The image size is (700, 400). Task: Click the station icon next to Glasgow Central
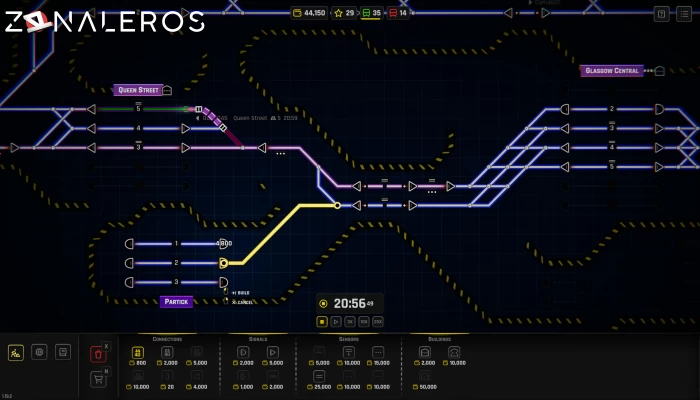659,71
